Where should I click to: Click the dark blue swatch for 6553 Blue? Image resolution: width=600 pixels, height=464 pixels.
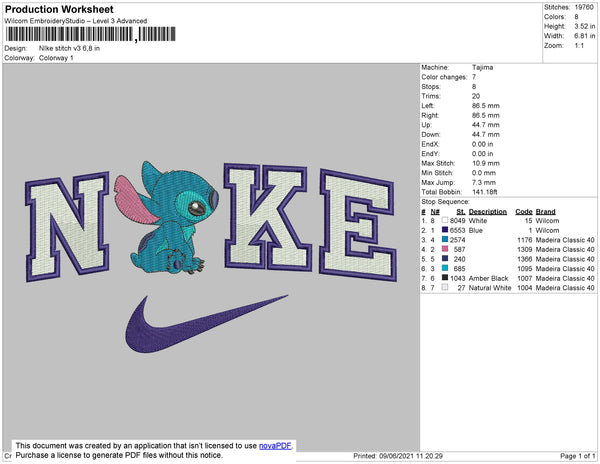445,230
